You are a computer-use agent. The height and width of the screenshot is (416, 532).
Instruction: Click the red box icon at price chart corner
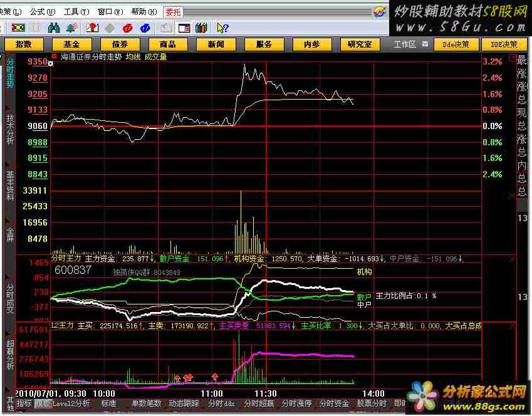(x=513, y=58)
